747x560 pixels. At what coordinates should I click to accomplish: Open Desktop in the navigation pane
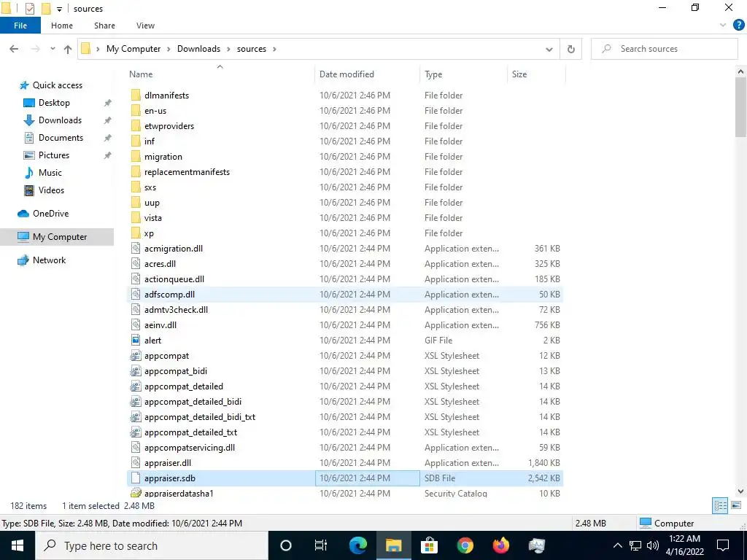(x=54, y=103)
